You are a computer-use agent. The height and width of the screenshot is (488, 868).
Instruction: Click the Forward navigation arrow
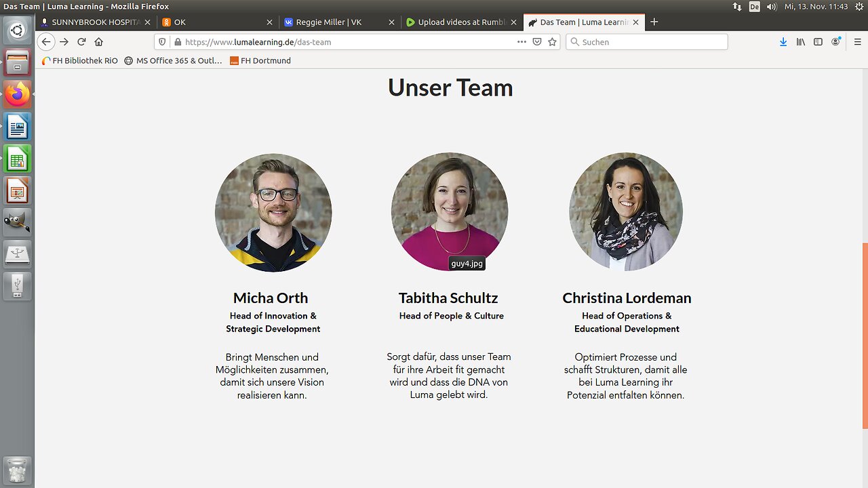pyautogui.click(x=64, y=42)
